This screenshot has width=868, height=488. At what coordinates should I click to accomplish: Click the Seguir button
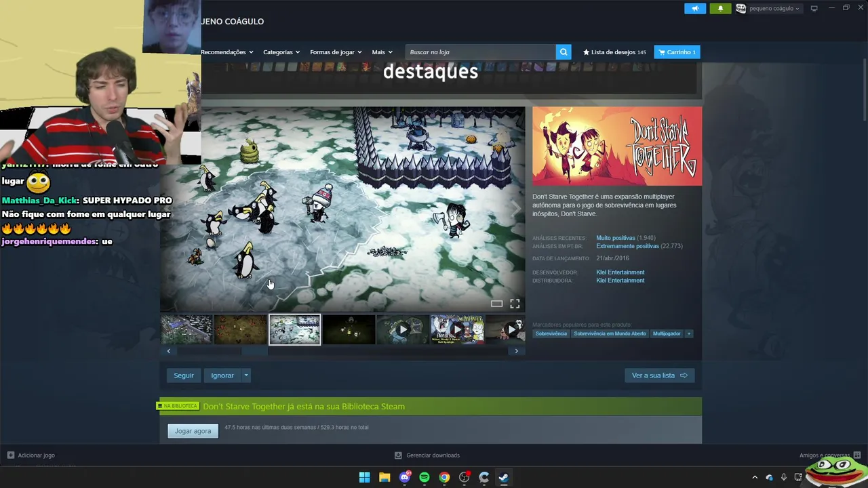tap(184, 375)
